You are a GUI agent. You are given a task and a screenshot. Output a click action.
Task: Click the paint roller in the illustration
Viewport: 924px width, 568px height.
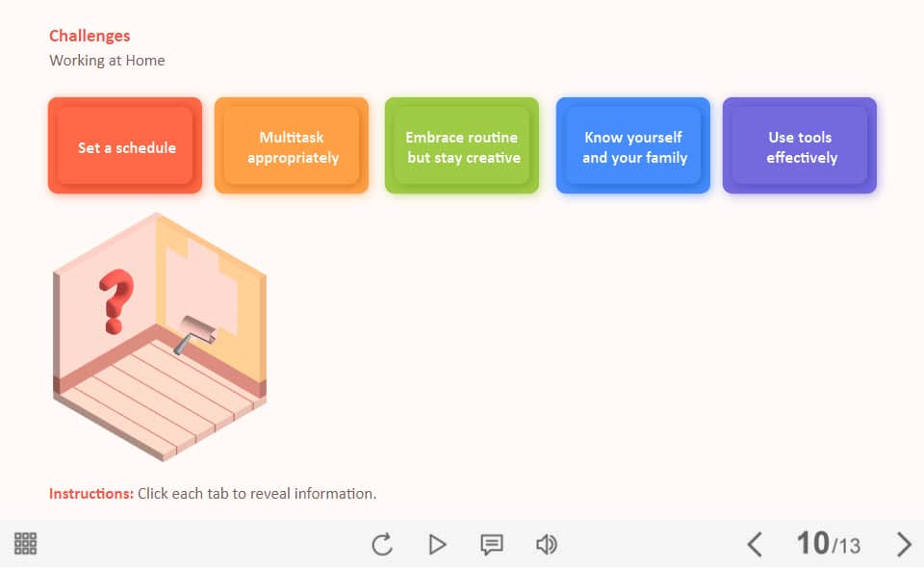tap(195, 332)
